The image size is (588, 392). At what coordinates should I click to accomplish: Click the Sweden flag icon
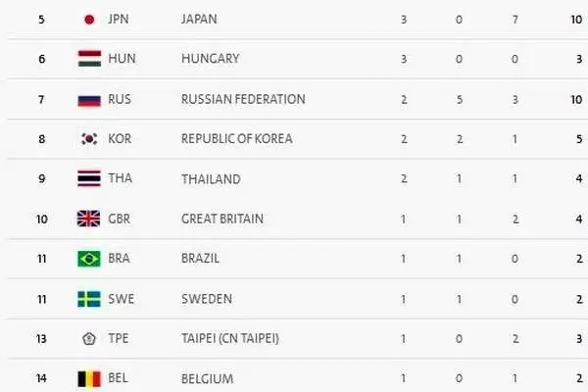pyautogui.click(x=89, y=299)
